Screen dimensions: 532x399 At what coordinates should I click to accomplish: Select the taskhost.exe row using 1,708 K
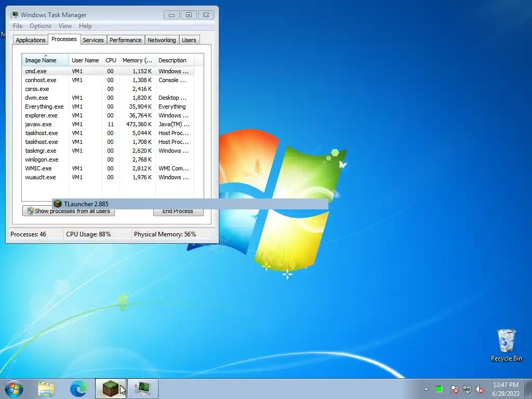(x=108, y=142)
